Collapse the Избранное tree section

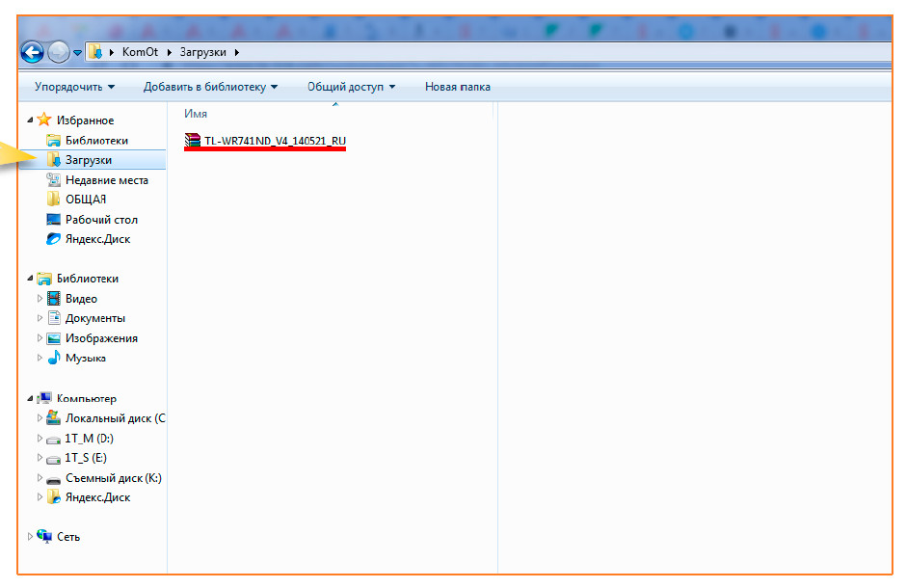(x=29, y=120)
